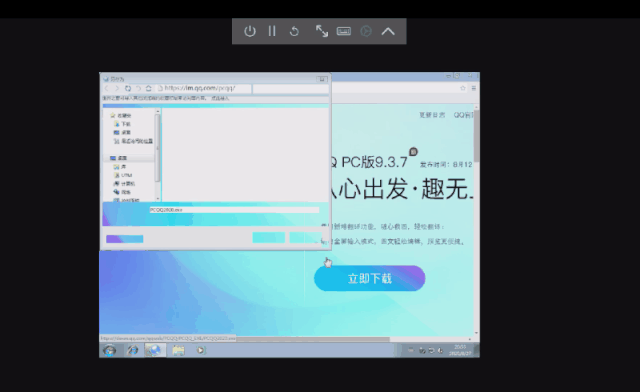
Task: Open the media player taskbar icon
Action: [x=201, y=350]
